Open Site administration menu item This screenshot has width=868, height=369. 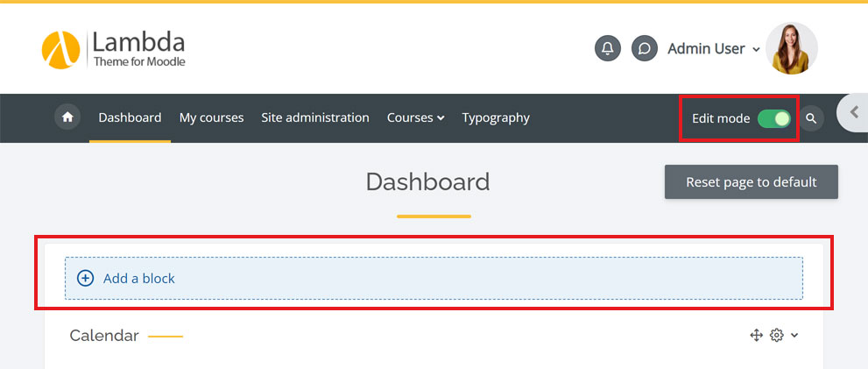[x=315, y=117]
